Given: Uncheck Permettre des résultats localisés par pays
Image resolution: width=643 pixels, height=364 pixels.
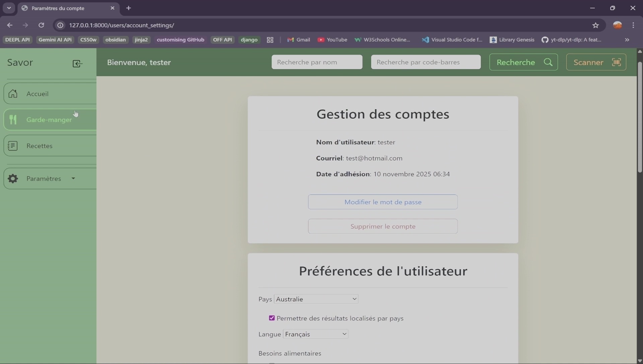Looking at the screenshot, I should point(272,318).
